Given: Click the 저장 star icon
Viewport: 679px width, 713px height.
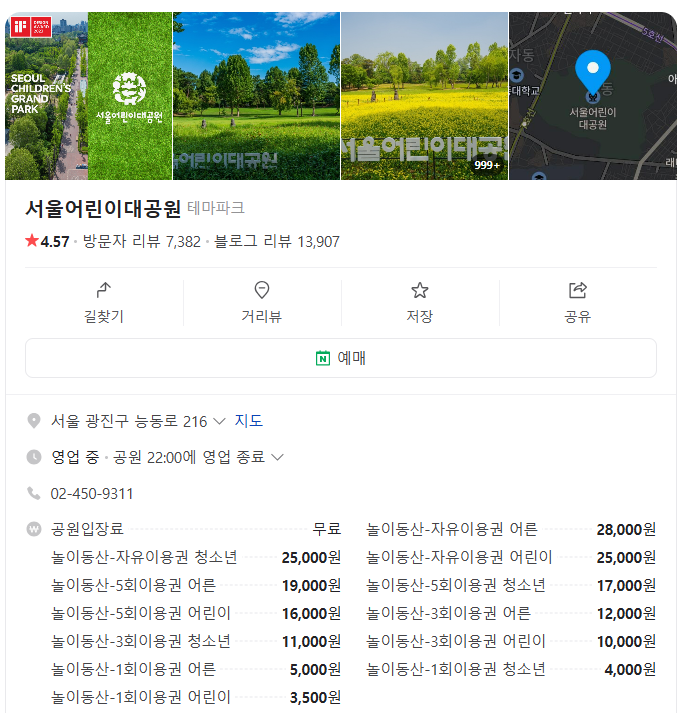Looking at the screenshot, I should (420, 290).
